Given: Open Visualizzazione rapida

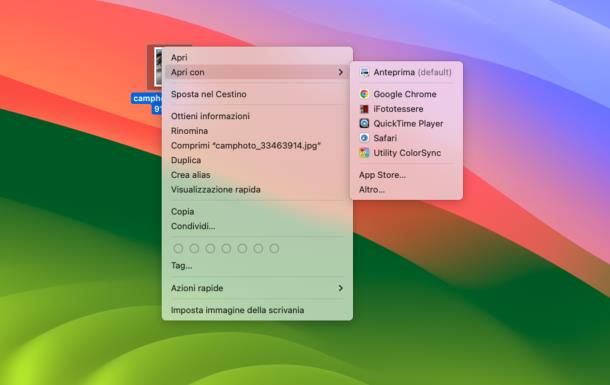Looking at the screenshot, I should click(x=257, y=190).
